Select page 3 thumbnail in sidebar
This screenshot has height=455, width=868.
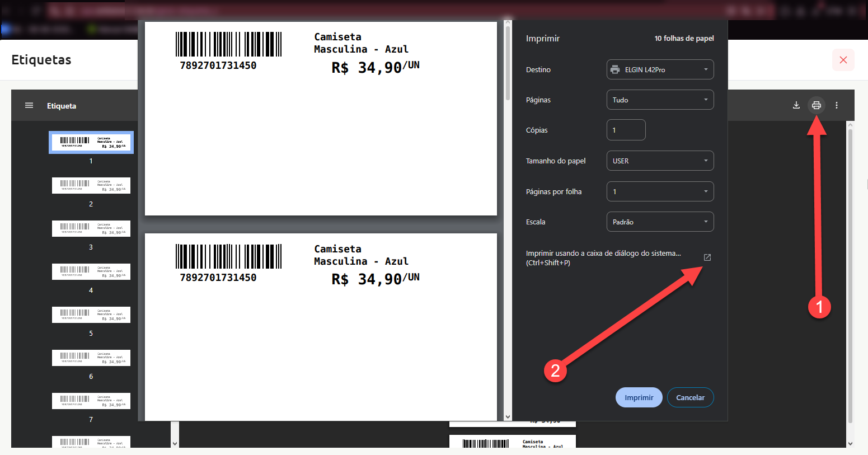(x=91, y=228)
